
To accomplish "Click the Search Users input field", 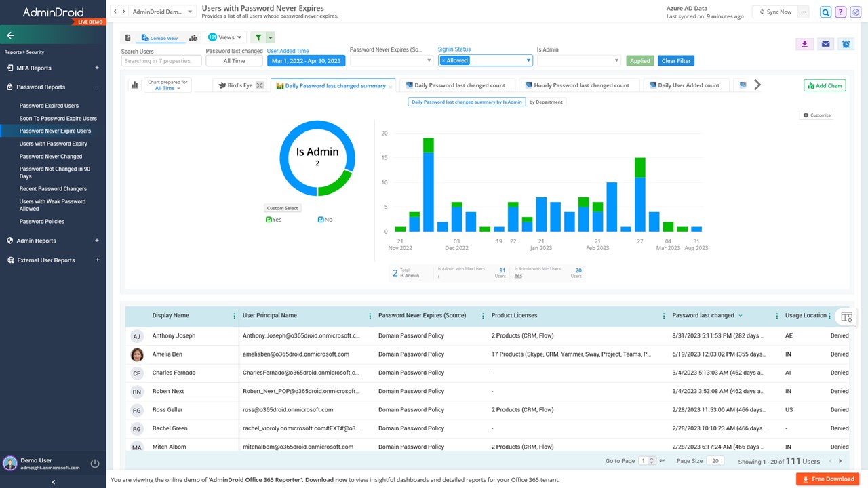I will click(161, 61).
